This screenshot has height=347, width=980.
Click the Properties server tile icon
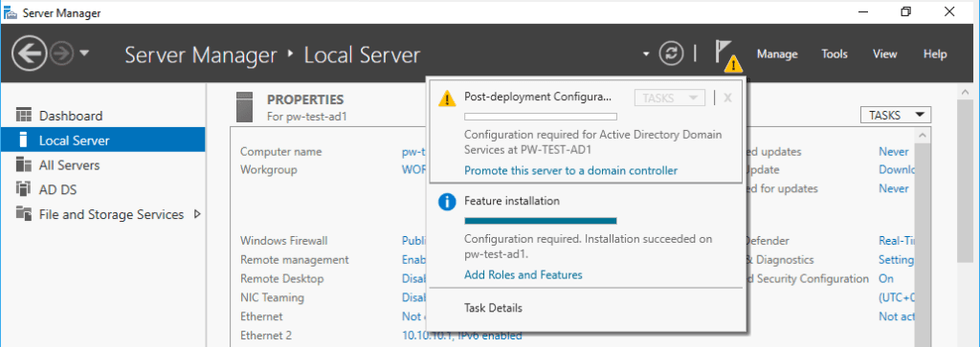pos(244,107)
